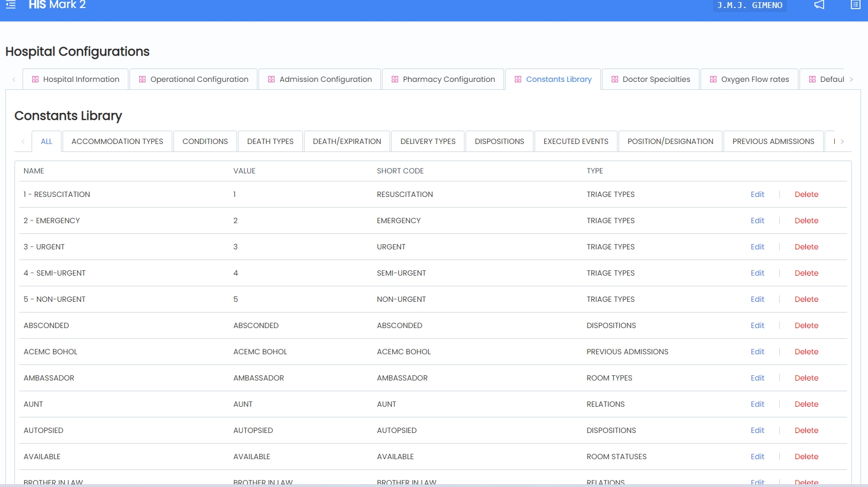Edit the 1 - RESUSCITATION constant
Viewport: 868px width, 487px height.
pyautogui.click(x=757, y=194)
